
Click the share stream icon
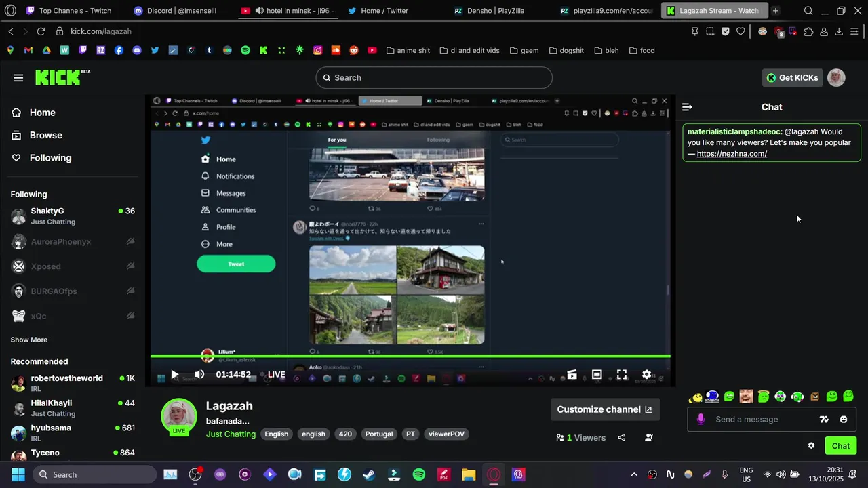pos(622,438)
